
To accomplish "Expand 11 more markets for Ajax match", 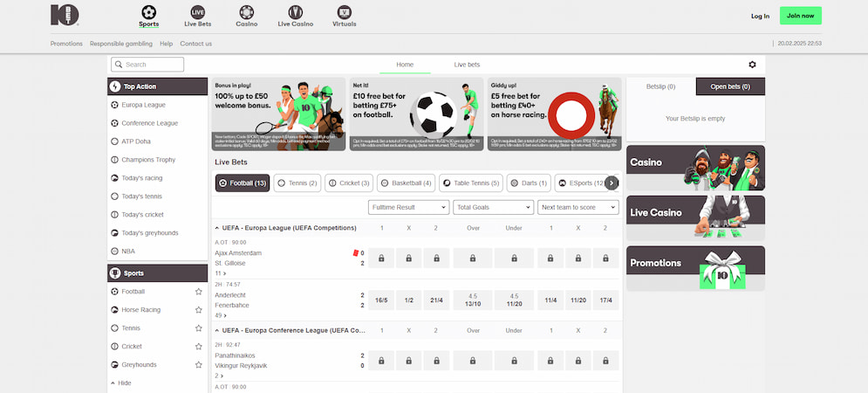I will 221,273.
